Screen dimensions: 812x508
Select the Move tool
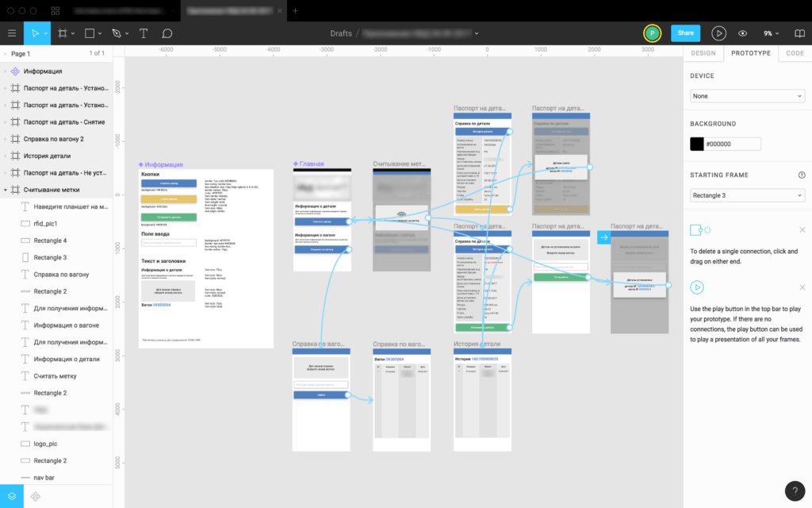coord(35,33)
